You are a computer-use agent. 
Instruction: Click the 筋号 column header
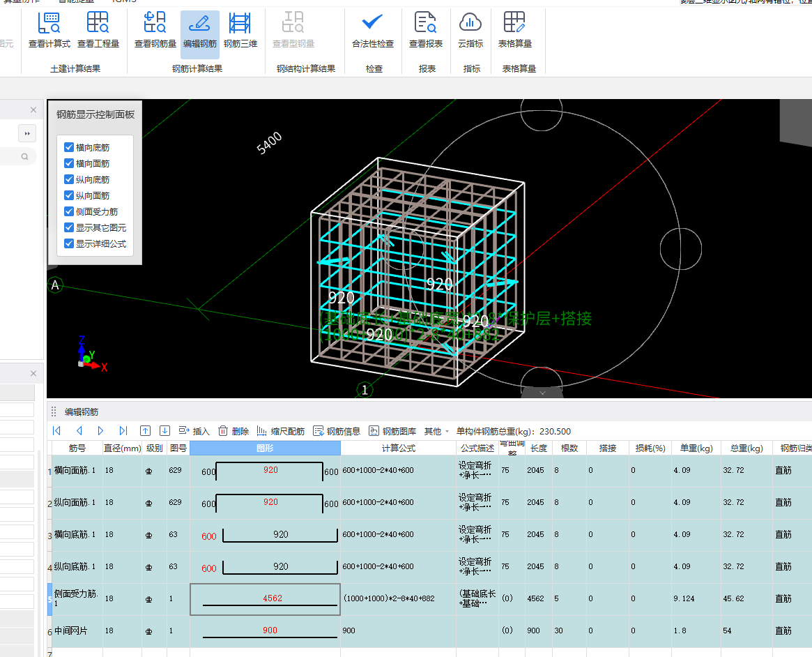click(x=77, y=448)
